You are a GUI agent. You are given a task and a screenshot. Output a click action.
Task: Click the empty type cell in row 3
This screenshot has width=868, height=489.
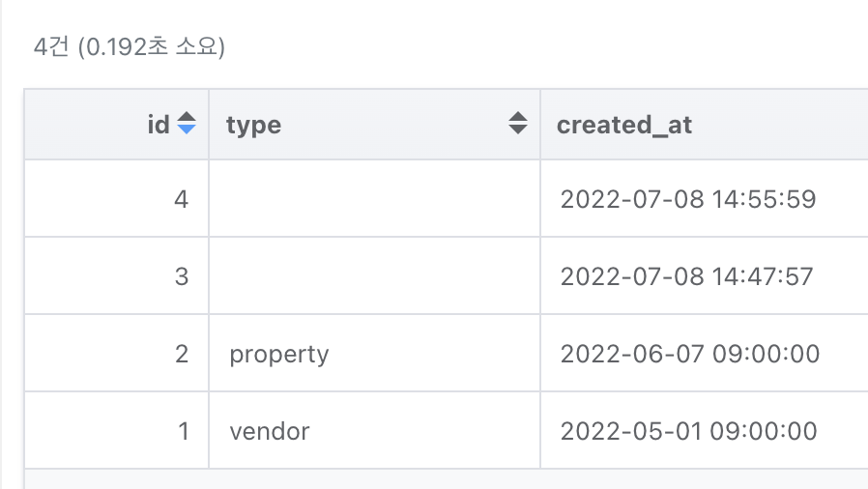pyautogui.click(x=375, y=276)
